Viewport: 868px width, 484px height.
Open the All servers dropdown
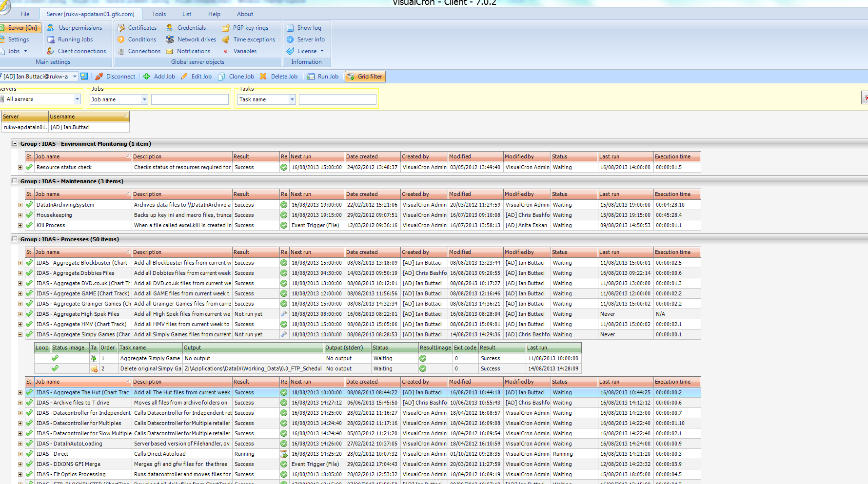click(x=77, y=99)
